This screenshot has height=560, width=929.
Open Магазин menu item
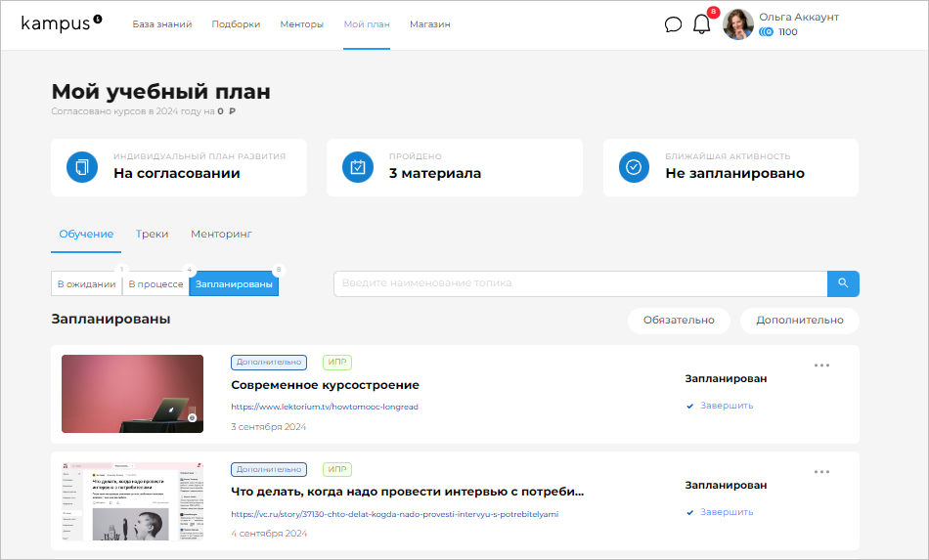coord(429,24)
